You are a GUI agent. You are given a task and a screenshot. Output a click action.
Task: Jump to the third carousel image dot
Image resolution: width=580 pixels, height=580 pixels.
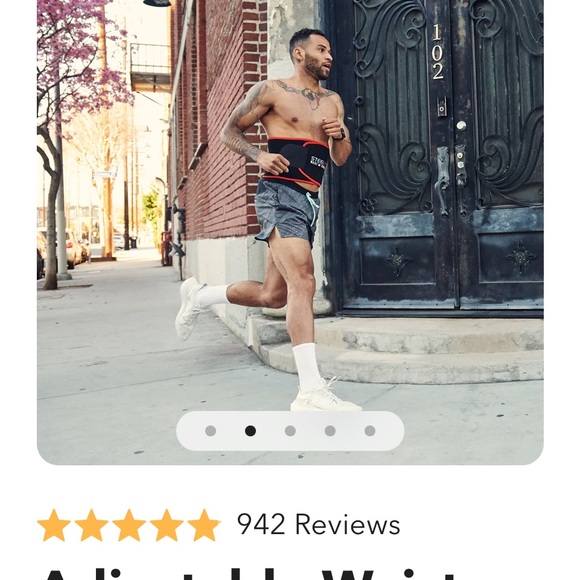point(290,431)
